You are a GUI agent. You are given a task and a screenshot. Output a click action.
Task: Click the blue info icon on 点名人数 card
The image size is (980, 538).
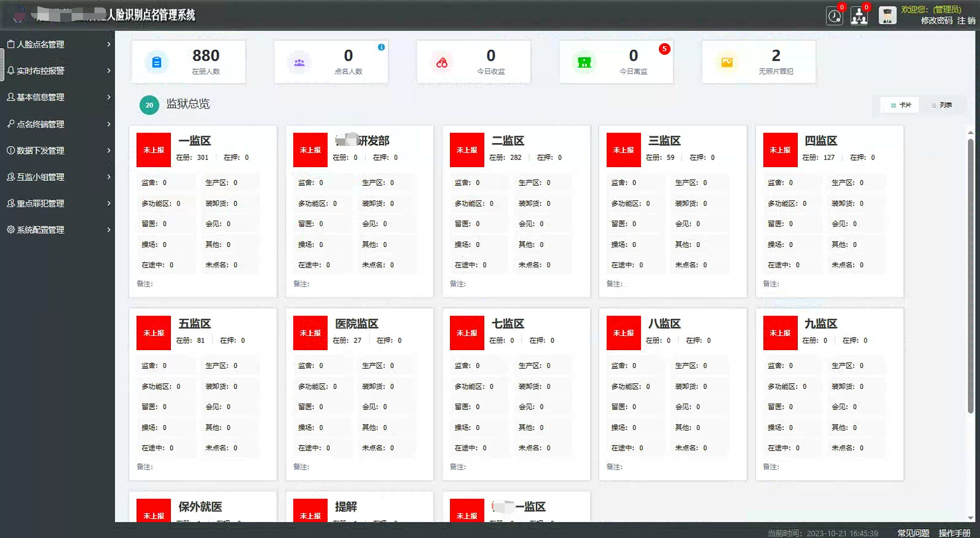(381, 47)
